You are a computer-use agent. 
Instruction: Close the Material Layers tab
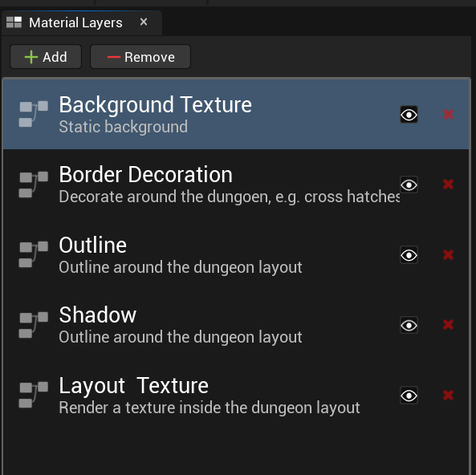click(144, 22)
